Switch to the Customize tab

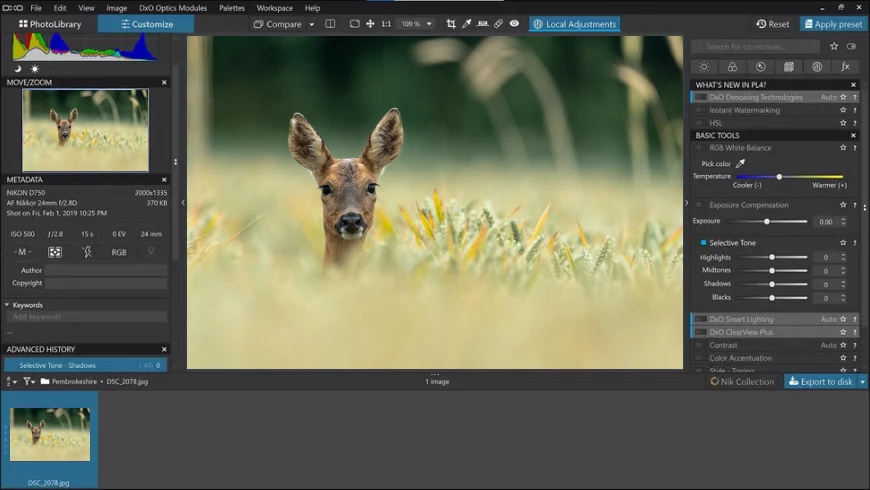click(x=146, y=24)
